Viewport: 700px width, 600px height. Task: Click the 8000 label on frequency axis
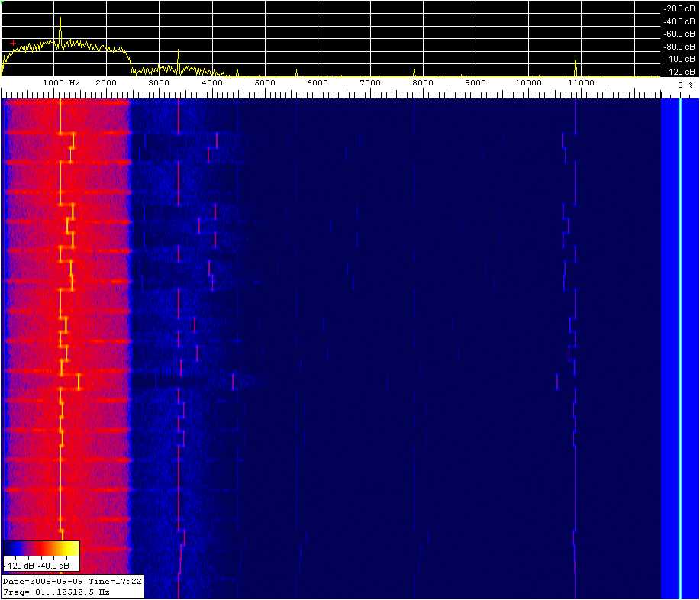pyautogui.click(x=423, y=82)
